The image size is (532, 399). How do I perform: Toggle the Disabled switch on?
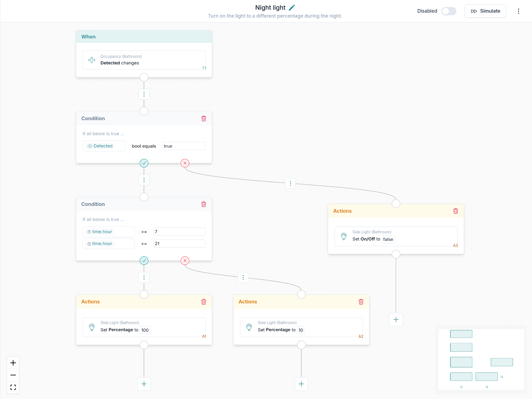point(449,11)
